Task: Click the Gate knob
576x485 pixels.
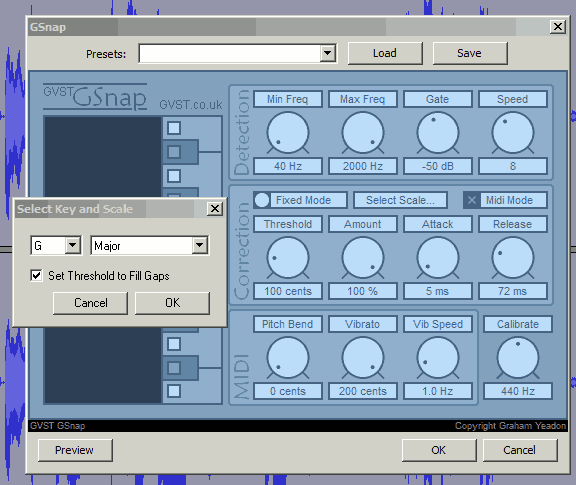Action: tap(438, 133)
